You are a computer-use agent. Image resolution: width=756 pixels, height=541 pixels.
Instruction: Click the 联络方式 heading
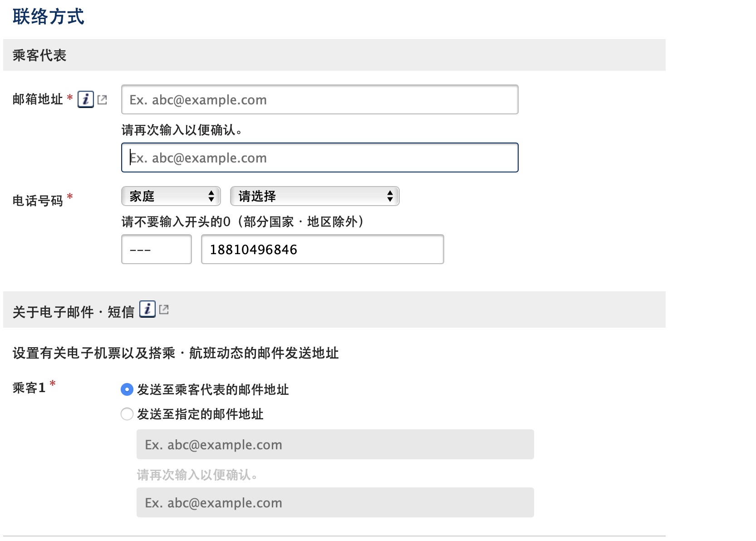coord(49,17)
